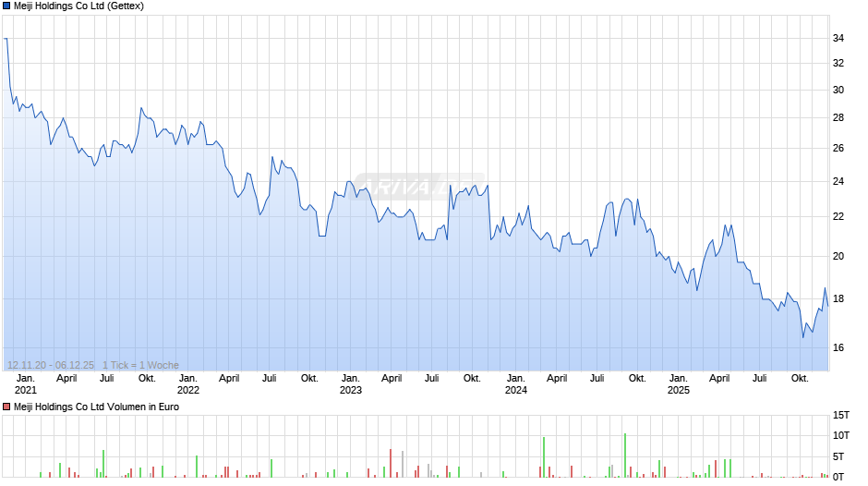The image size is (868, 486).
Task: Click the 'Jan. 2022' time axis label
Action: pos(188,384)
